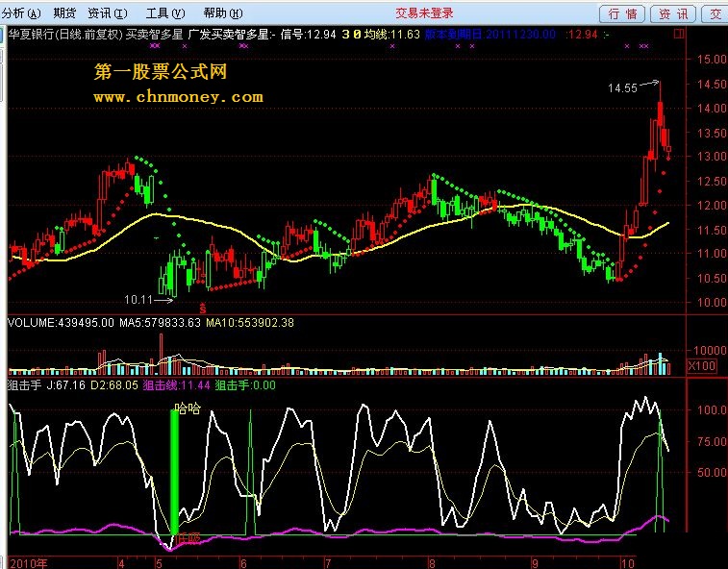Click the 15.00 price axis label
Viewport: 728px width, 569px height.
pos(712,60)
